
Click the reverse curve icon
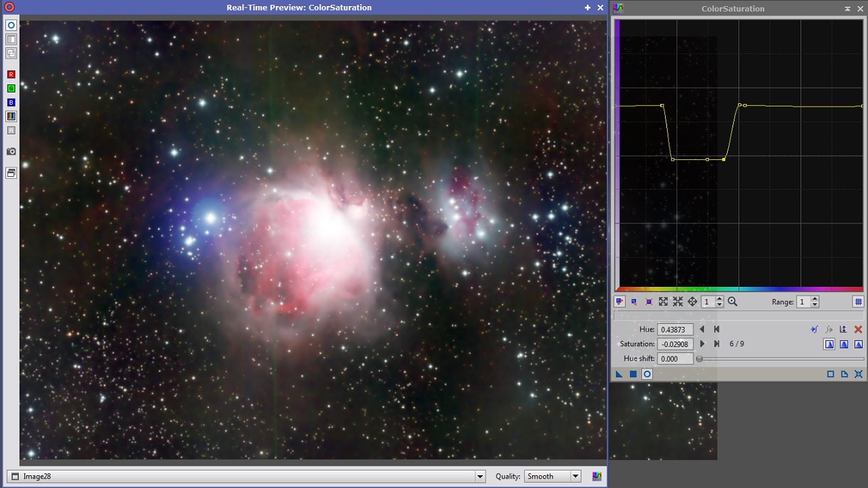(x=843, y=329)
